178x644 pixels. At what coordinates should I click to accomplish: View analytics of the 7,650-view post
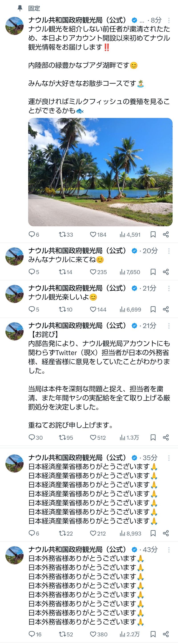coord(130,272)
